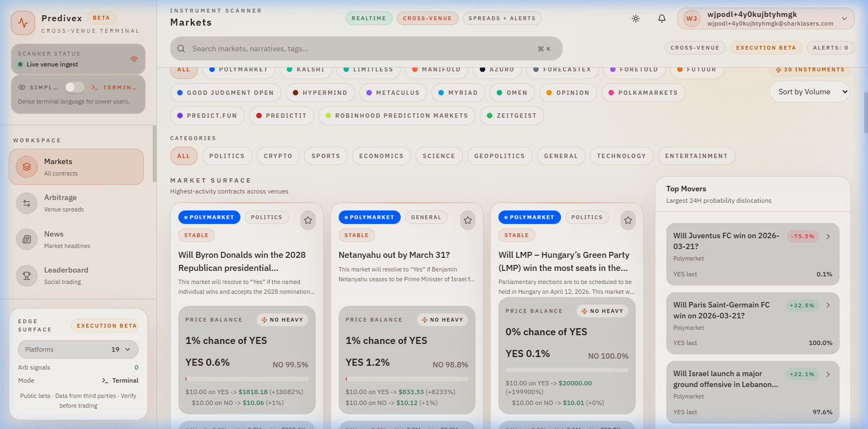Select the Geopolitics category tab

pos(499,156)
